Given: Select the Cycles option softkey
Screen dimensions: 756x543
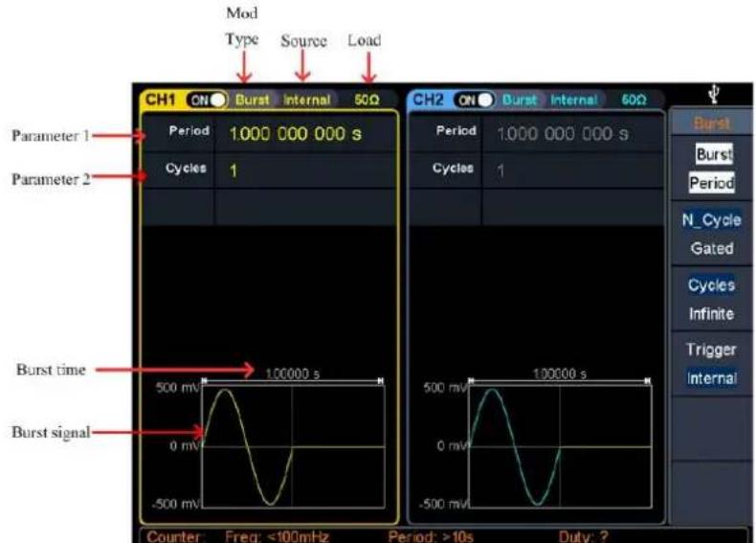Looking at the screenshot, I should tap(712, 284).
